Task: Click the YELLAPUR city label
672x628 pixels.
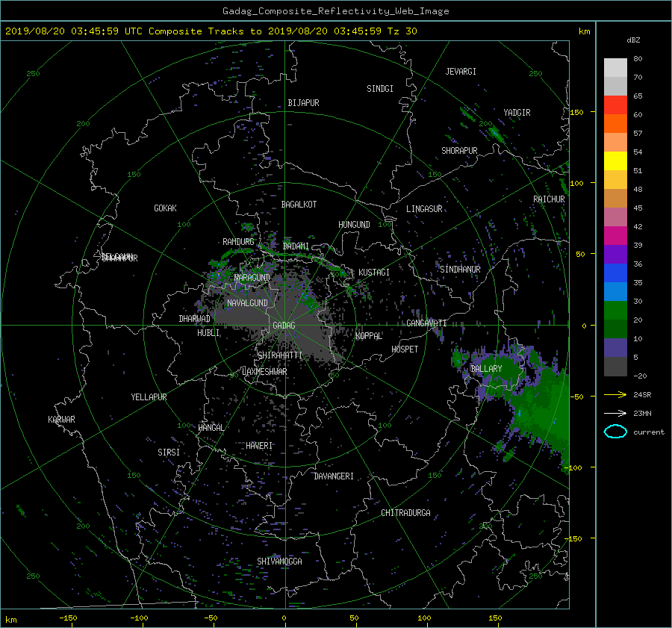Action: [149, 397]
